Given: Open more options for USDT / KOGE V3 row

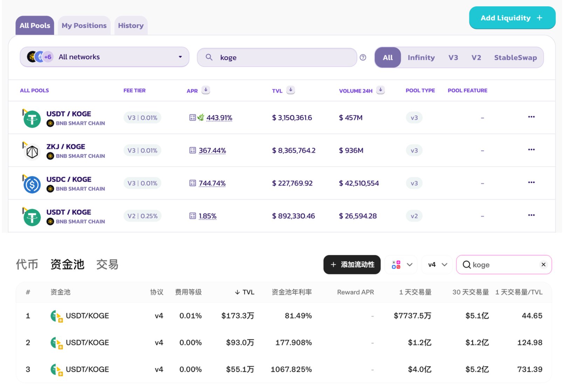Looking at the screenshot, I should click(531, 117).
